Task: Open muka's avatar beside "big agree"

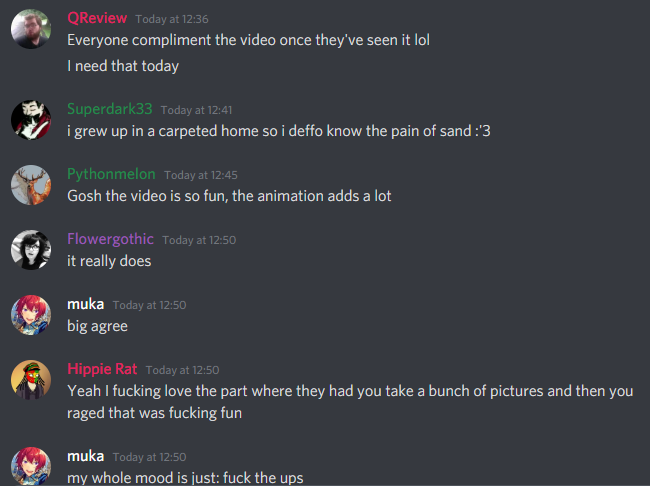Action: tap(31, 315)
